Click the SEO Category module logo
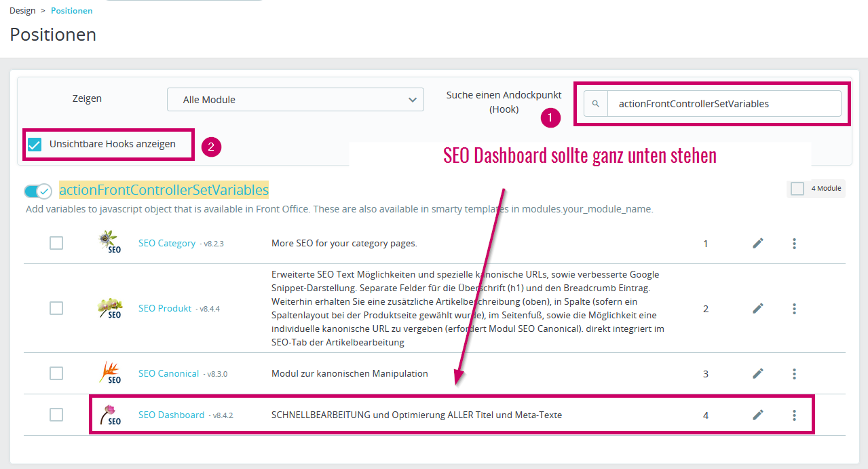 tap(110, 243)
